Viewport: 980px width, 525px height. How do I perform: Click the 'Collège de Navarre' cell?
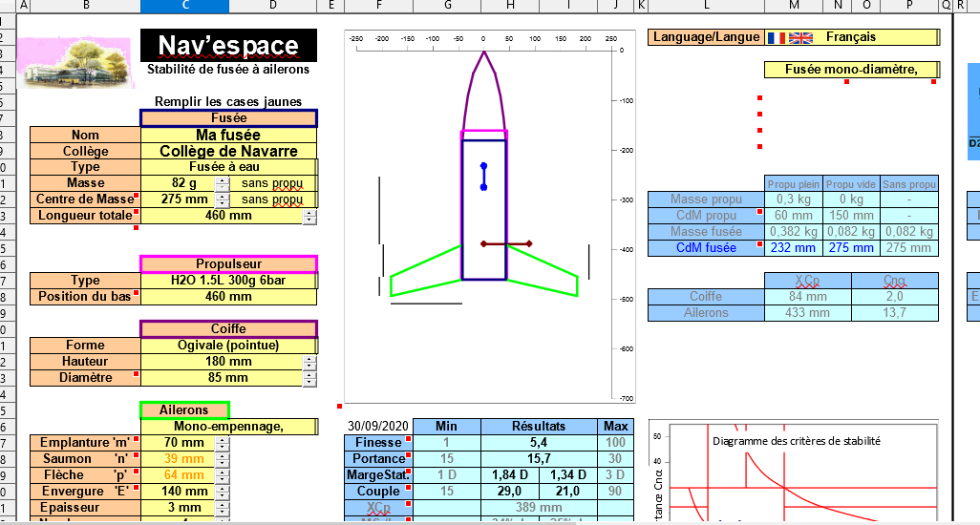point(227,151)
